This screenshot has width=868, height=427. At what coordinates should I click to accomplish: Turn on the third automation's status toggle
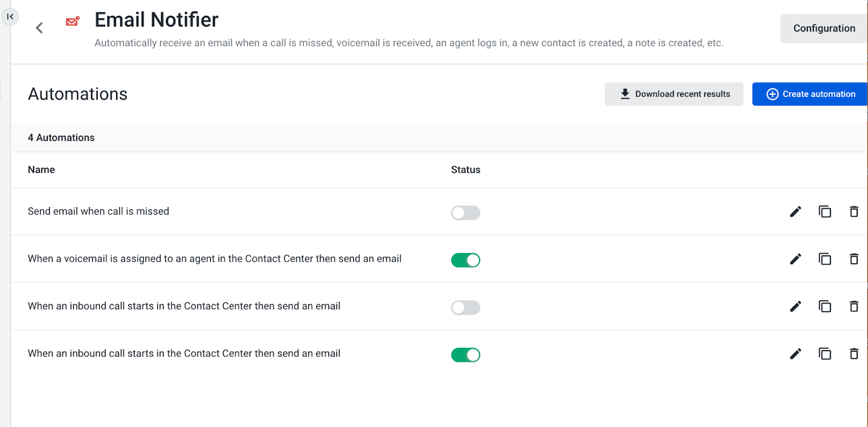(x=465, y=308)
